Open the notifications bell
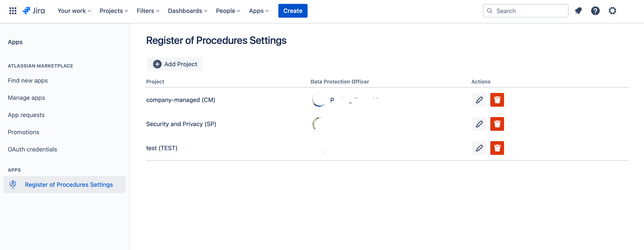The image size is (644, 250). tap(578, 11)
